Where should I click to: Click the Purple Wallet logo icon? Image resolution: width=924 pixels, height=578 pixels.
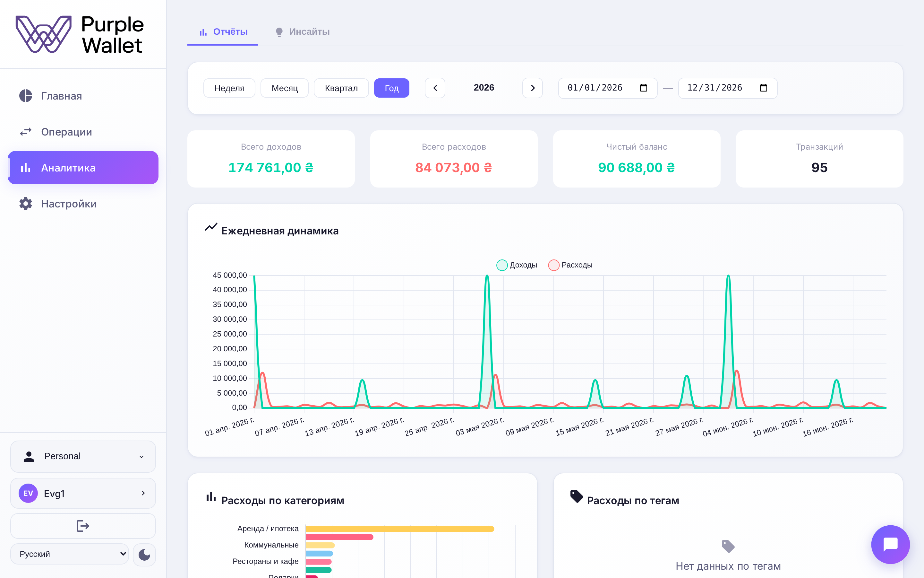click(44, 34)
